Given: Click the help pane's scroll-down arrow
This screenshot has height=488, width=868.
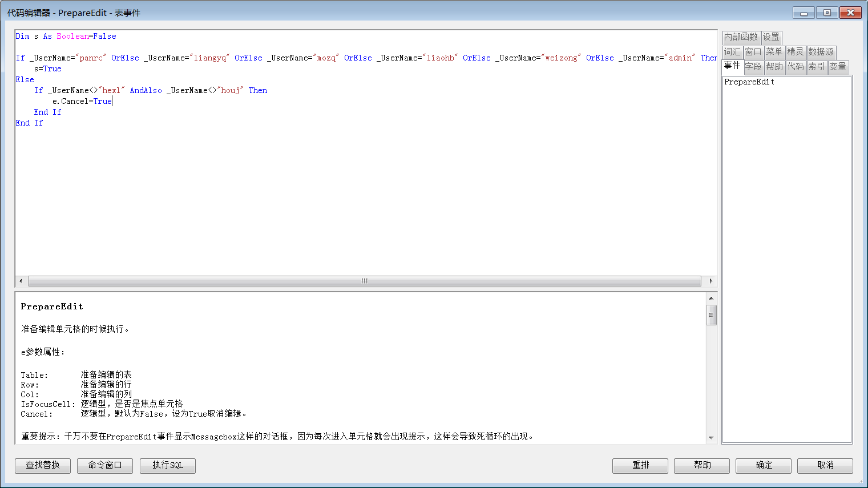Looking at the screenshot, I should tap(711, 438).
